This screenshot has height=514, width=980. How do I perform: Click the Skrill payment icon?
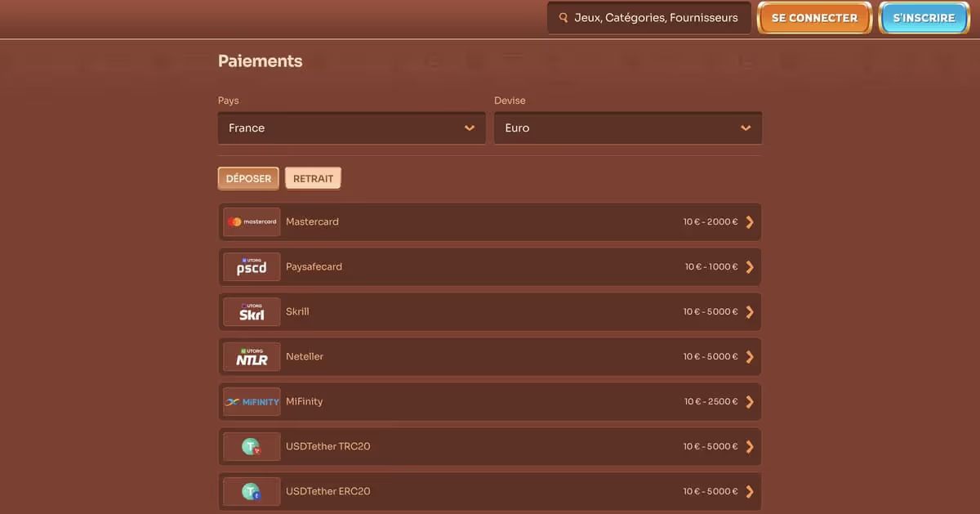tap(251, 311)
